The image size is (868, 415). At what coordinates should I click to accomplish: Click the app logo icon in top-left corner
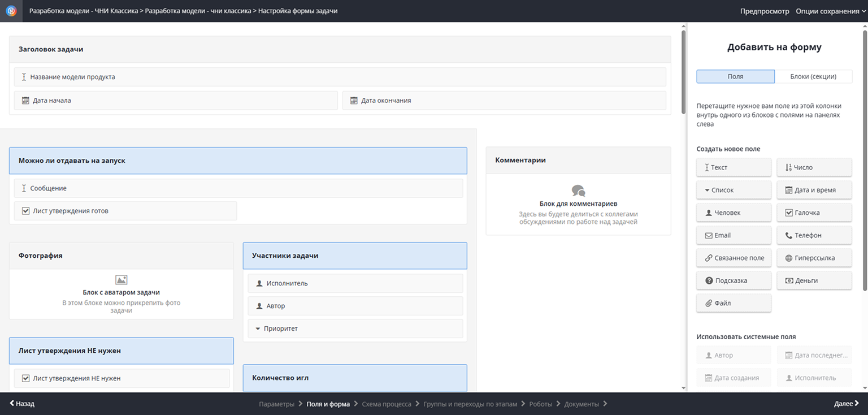pyautogui.click(x=11, y=11)
